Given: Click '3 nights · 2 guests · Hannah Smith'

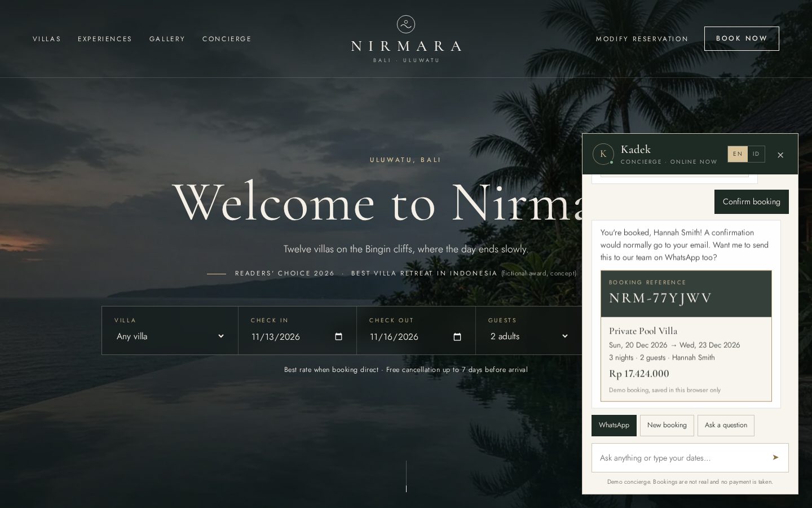Looking at the screenshot, I should [662, 357].
